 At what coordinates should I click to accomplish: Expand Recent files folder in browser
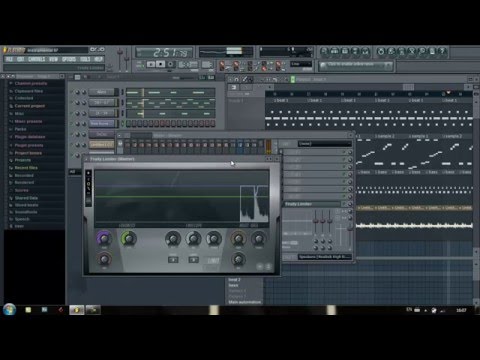[26, 168]
